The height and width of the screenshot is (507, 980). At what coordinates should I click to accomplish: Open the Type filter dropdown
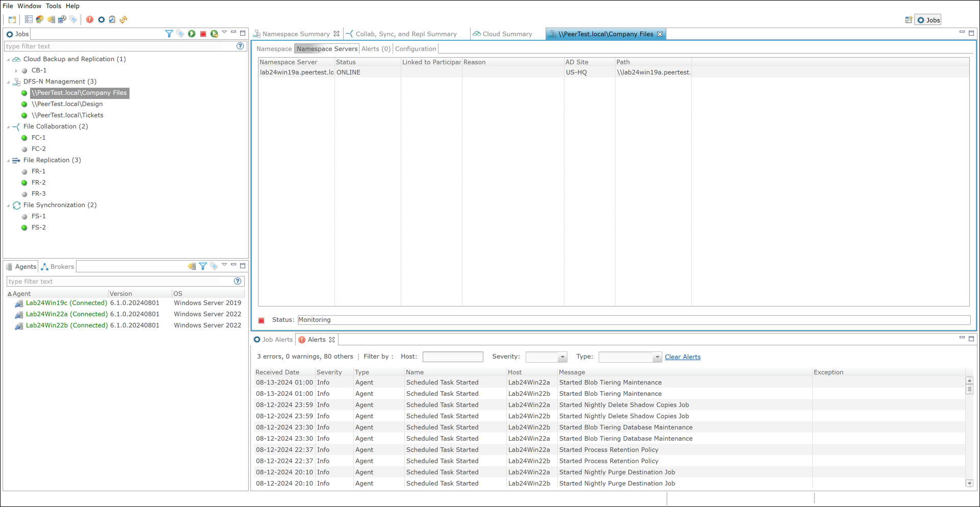[657, 357]
